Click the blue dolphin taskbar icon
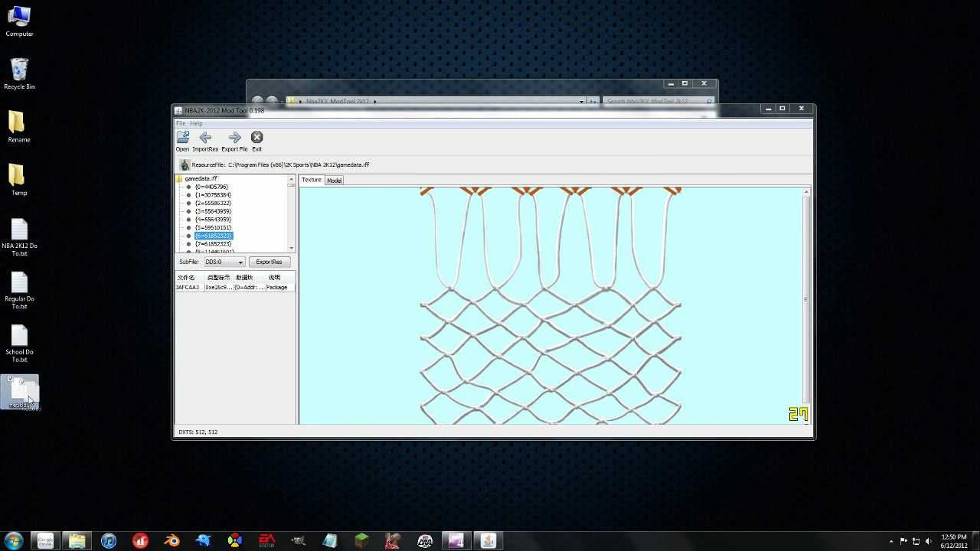 tap(204, 541)
